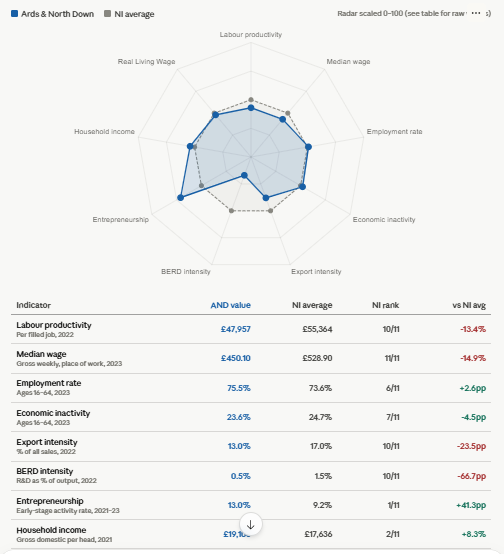Viewport: 504px width, 554px height.
Task: Select the Employment rate table row
Action: 251,388
